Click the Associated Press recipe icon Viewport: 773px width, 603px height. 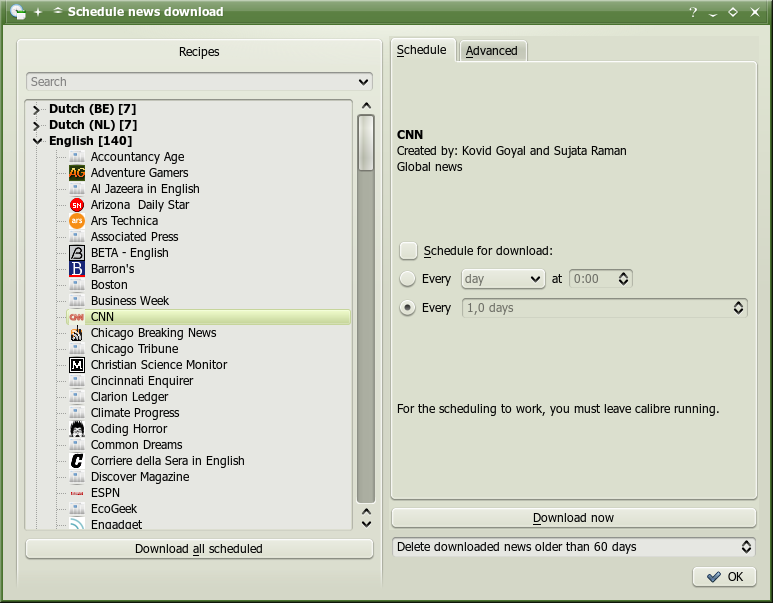click(77, 237)
